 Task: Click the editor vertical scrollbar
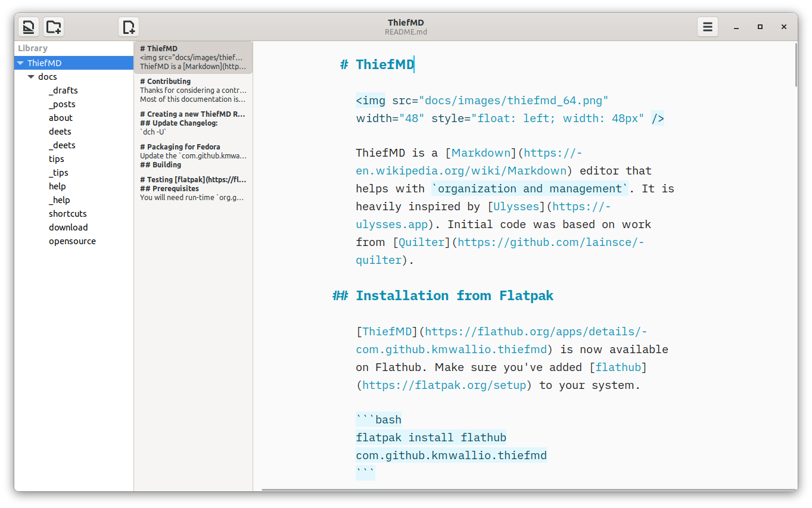[796, 66]
